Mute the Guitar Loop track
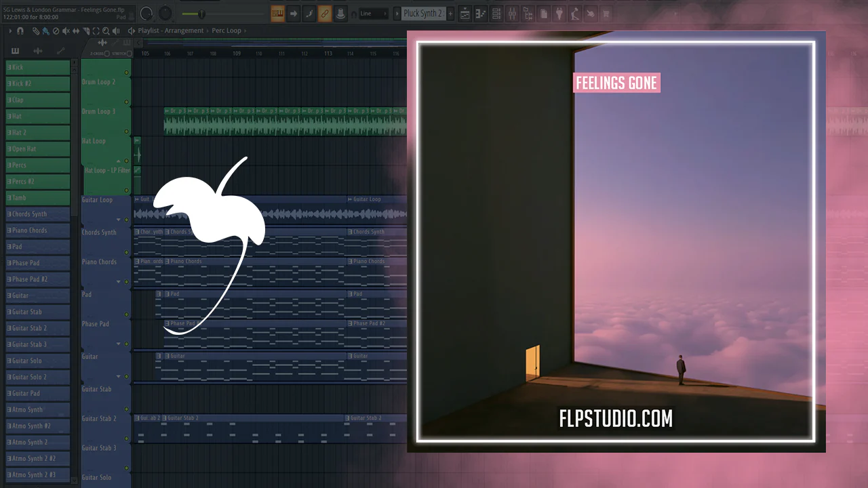The image size is (868, 488). coord(126,220)
